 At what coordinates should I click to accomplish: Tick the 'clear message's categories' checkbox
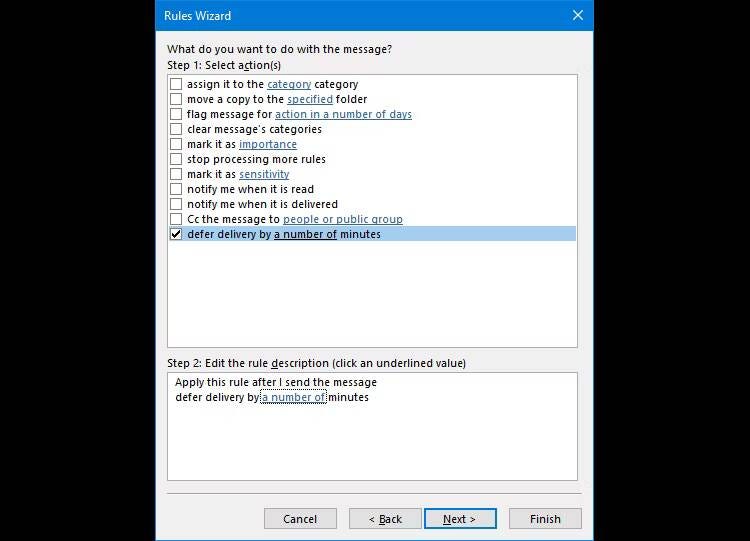(x=176, y=129)
